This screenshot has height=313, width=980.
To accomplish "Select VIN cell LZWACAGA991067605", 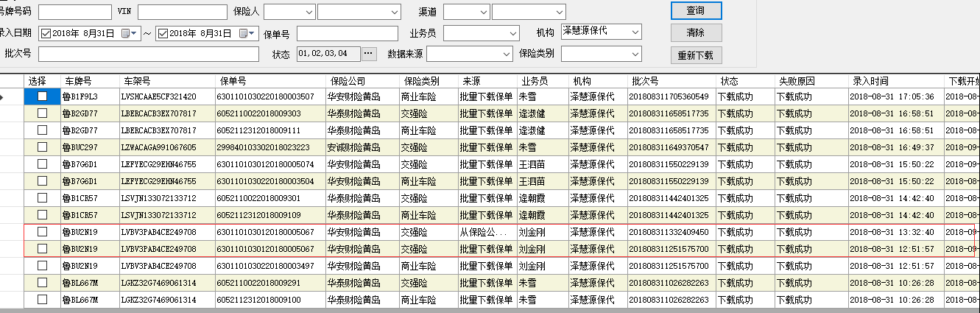I will (x=166, y=147).
